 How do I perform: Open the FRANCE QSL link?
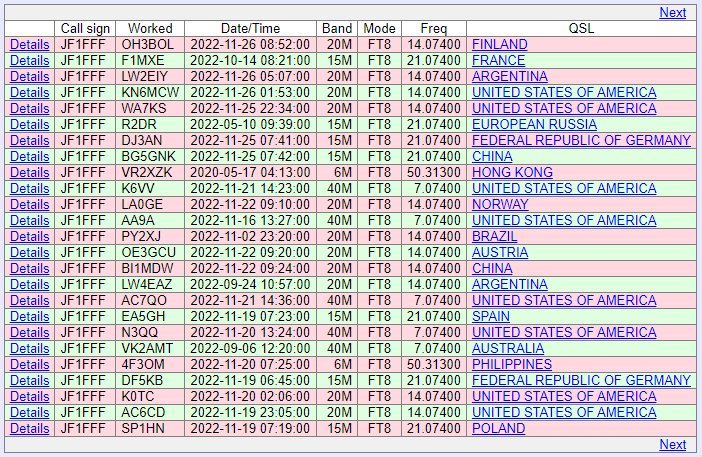(x=498, y=60)
